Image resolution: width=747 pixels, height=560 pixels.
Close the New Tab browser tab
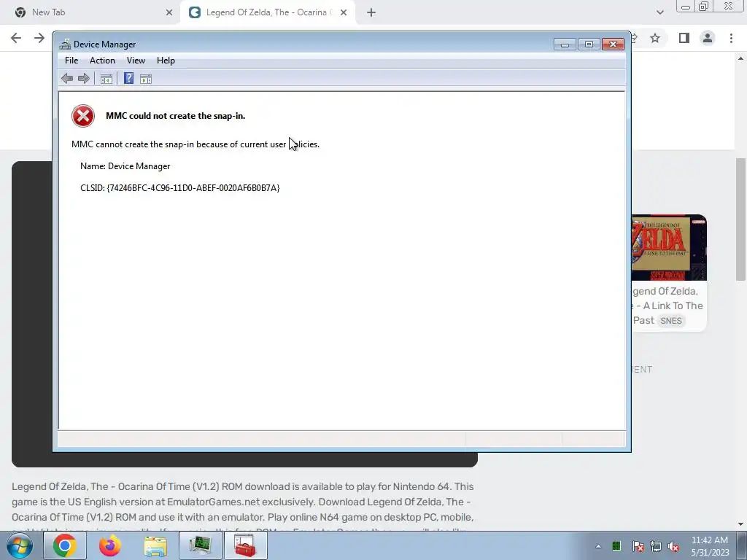click(x=169, y=12)
